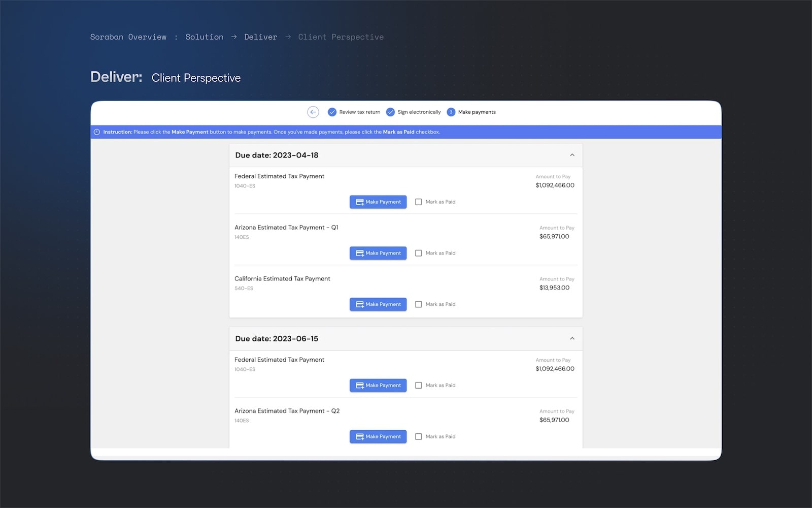Go back using the circled left arrow

(x=313, y=112)
